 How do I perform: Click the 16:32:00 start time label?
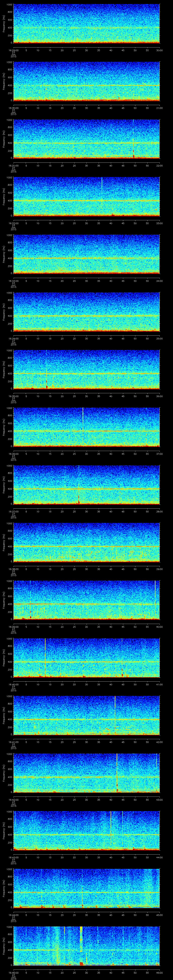[x=13, y=223]
